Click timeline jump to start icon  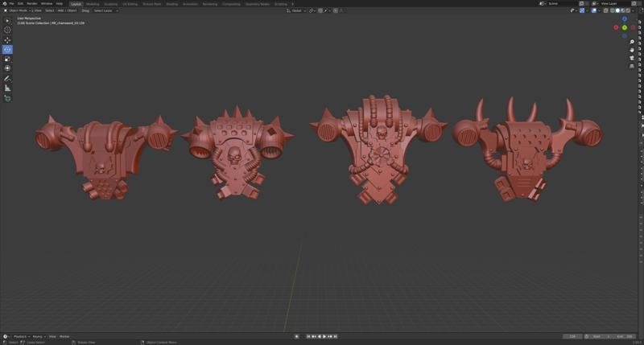tap(308, 336)
